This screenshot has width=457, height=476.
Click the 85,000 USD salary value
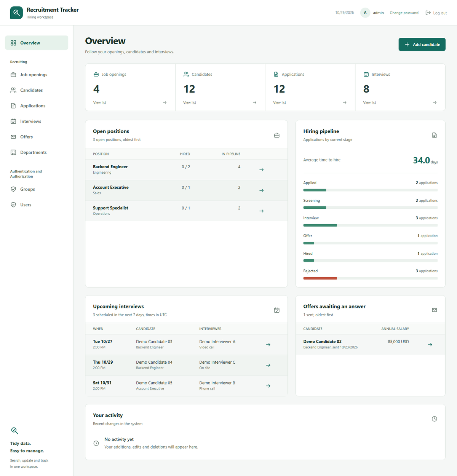[x=398, y=342]
